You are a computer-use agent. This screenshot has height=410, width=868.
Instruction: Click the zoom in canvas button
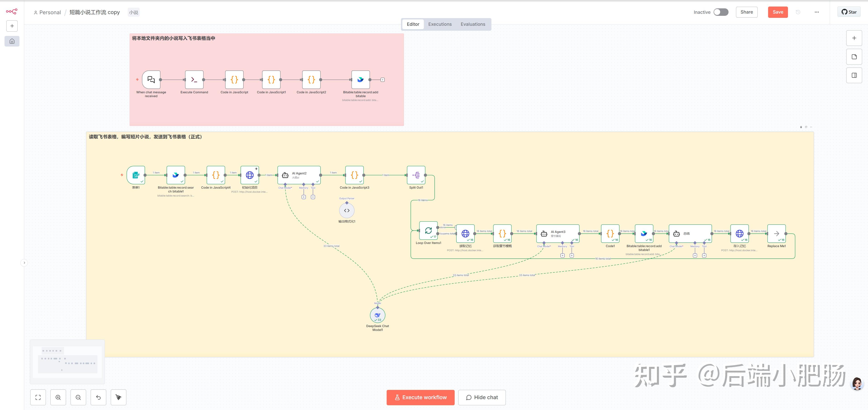[x=58, y=397]
